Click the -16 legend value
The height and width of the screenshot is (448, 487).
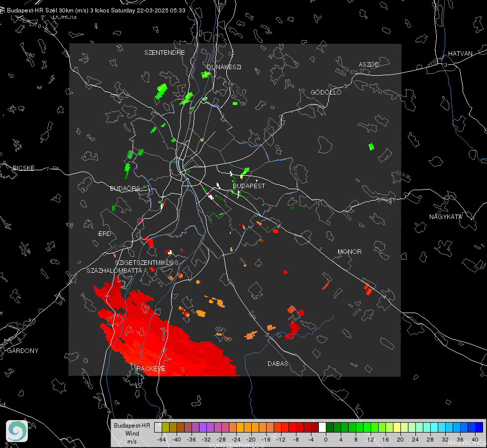tap(266, 440)
